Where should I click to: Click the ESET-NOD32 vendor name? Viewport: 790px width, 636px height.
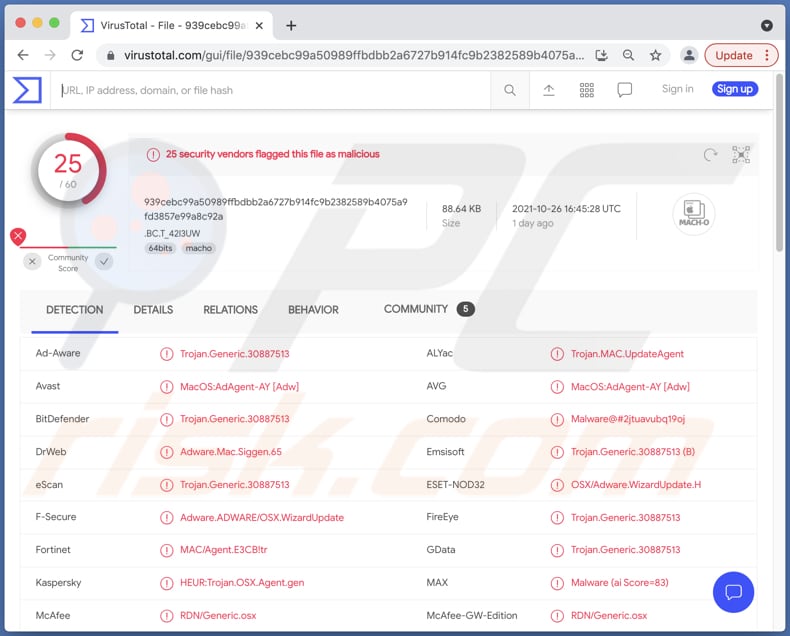455,485
